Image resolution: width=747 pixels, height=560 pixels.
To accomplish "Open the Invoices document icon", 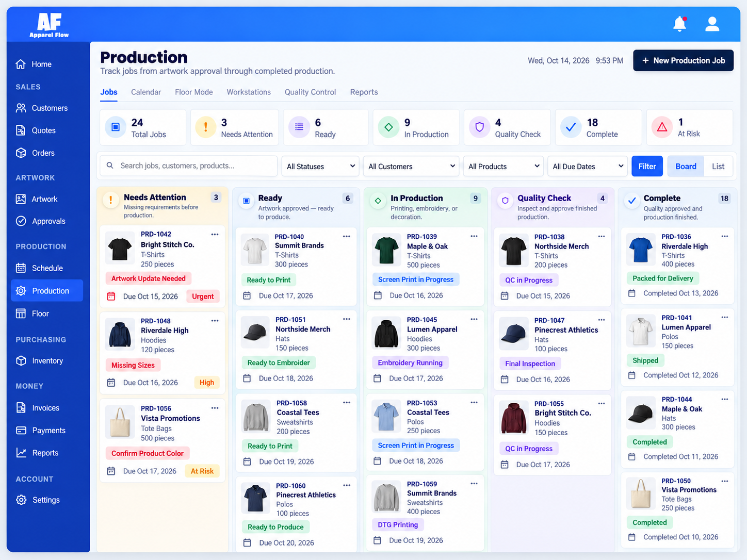I will 21,407.
